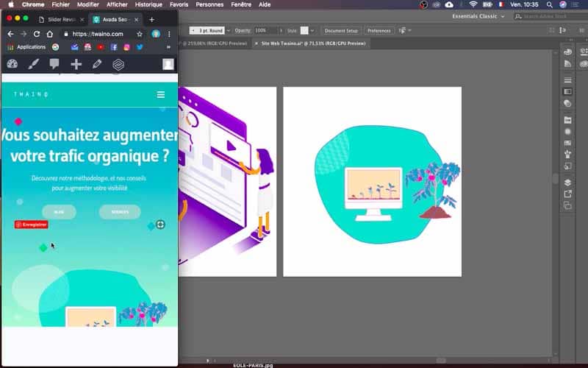The width and height of the screenshot is (588, 368).
Task: Click the Opacity 100% field in Illustrator
Action: [x=265, y=30]
